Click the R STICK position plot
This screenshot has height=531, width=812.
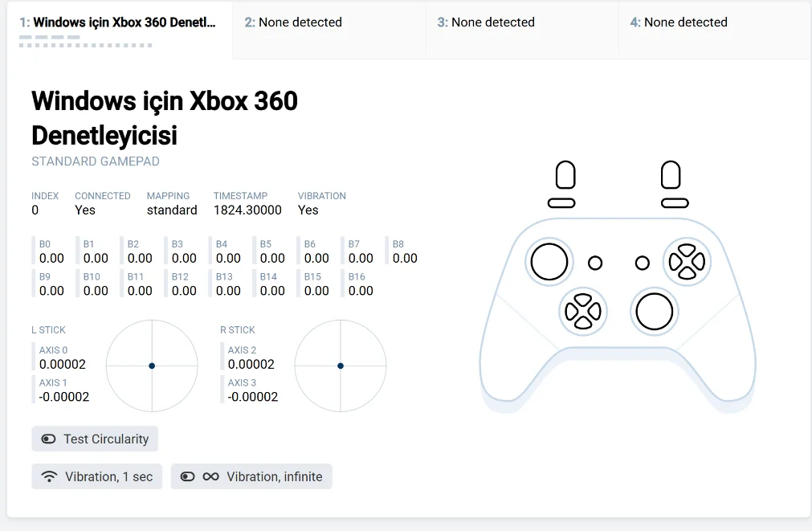341,366
